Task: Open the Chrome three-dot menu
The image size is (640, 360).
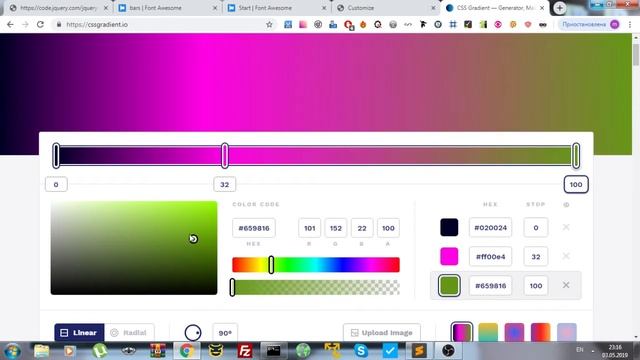Action: click(x=630, y=24)
